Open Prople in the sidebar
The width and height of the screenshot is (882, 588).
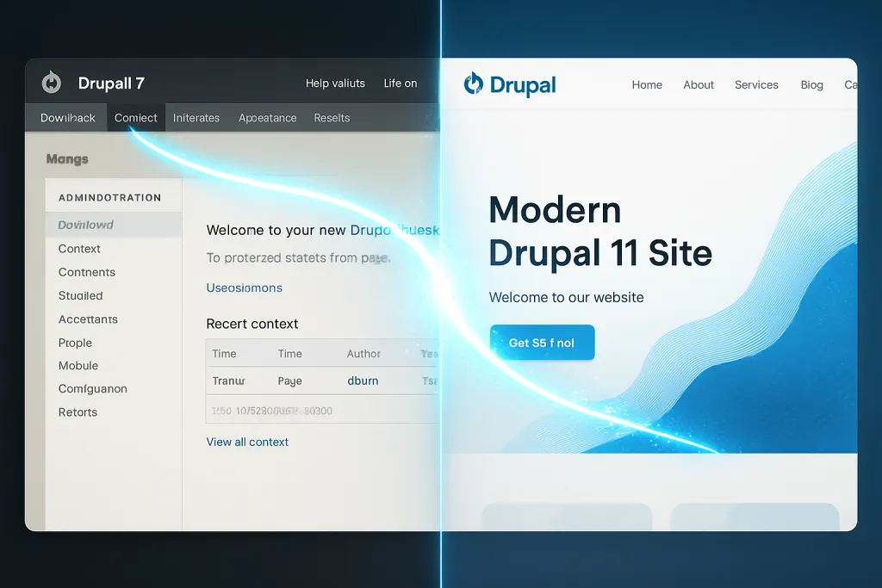75,343
